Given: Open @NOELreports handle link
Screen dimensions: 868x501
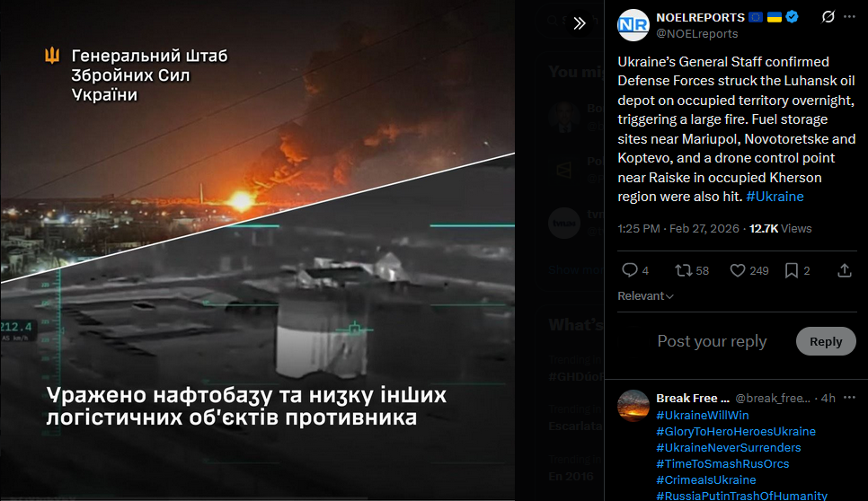Looking at the screenshot, I should (696, 34).
